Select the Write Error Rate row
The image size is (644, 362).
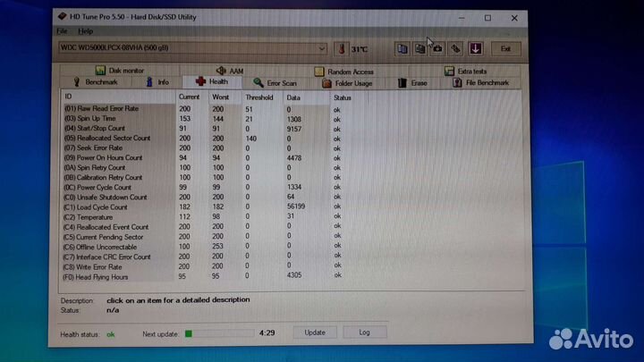point(203,266)
